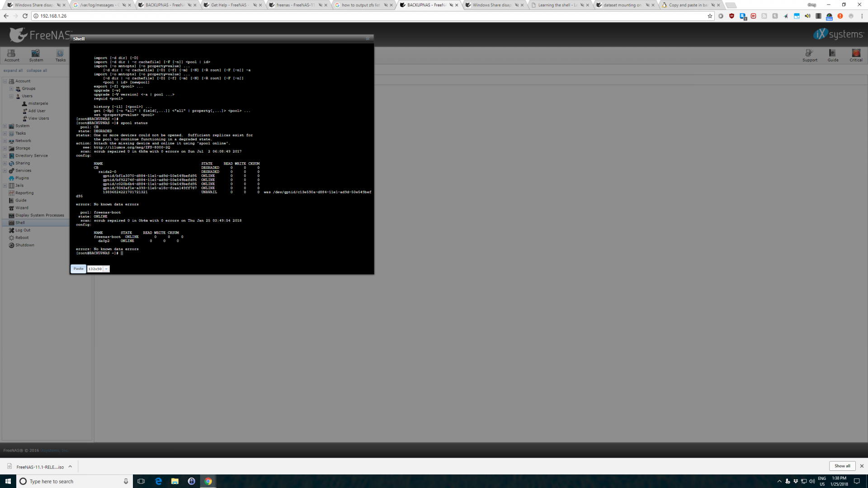Click the collapse all link

(x=37, y=70)
